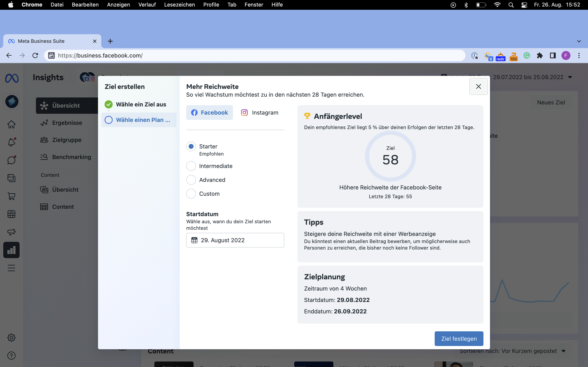Click the Ziel festlegen button
This screenshot has height=367, width=588.
pos(459,339)
